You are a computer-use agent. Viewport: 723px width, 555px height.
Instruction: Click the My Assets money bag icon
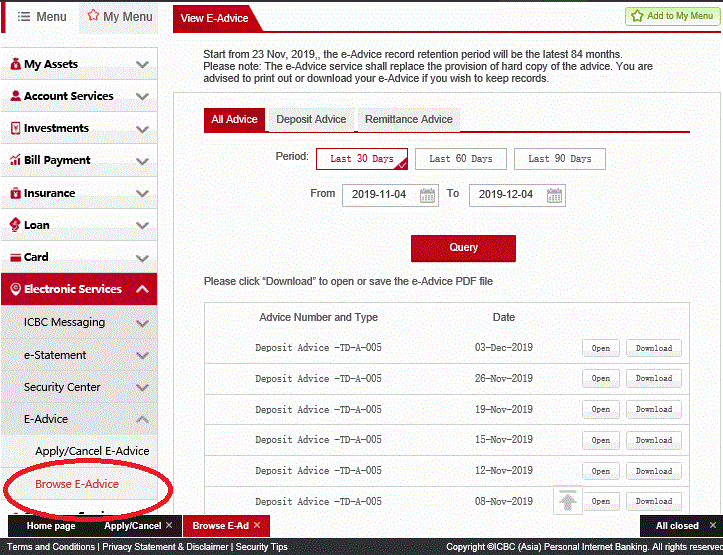point(15,64)
